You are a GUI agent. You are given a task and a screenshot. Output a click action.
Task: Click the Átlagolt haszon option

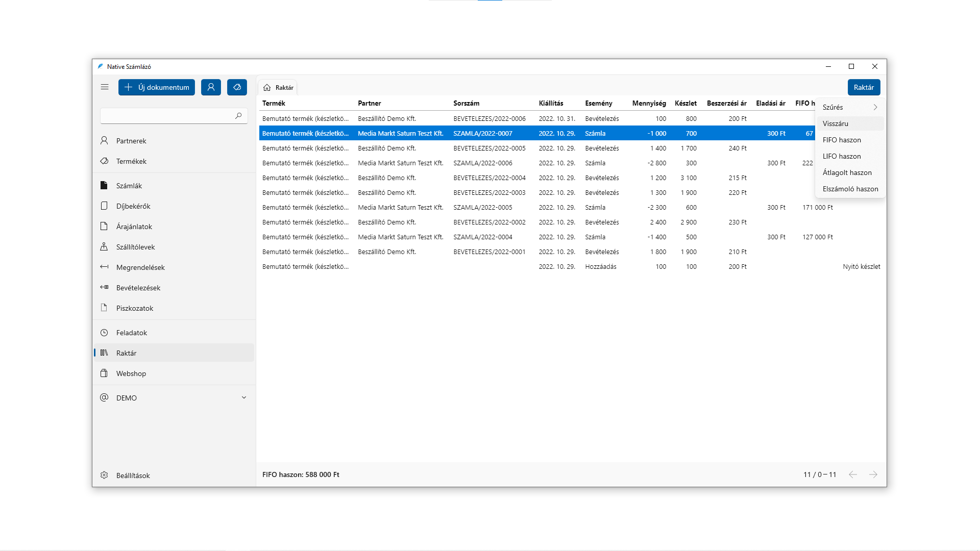click(847, 172)
